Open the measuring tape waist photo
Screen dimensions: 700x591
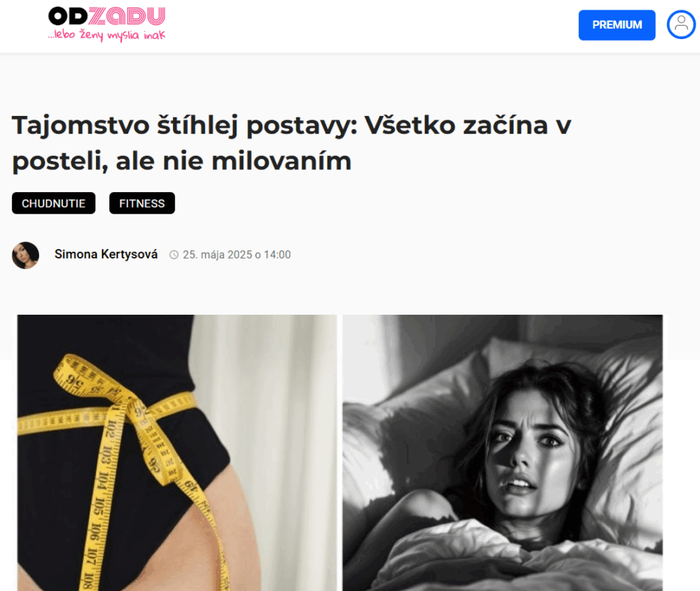[177, 453]
